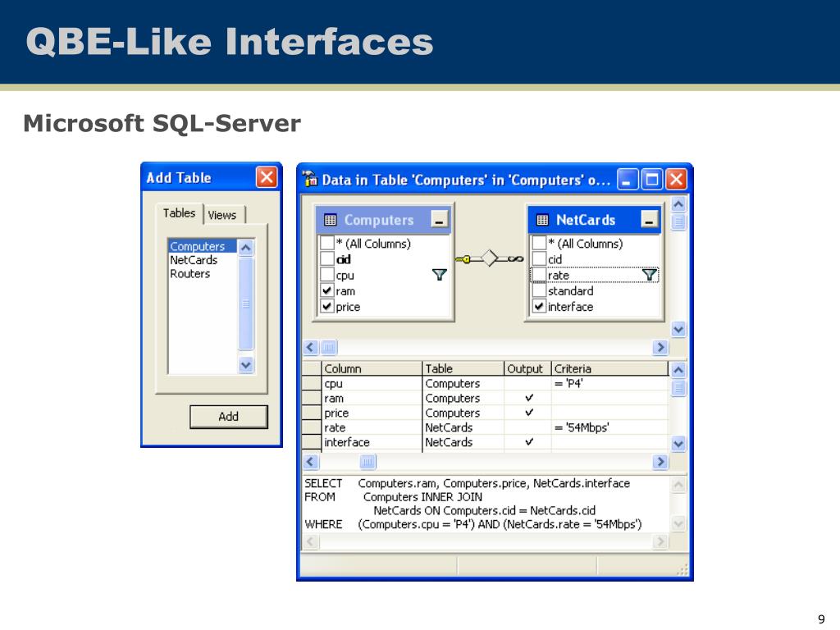Click the Data in Table window title icon
840x630 pixels.
[x=310, y=179]
